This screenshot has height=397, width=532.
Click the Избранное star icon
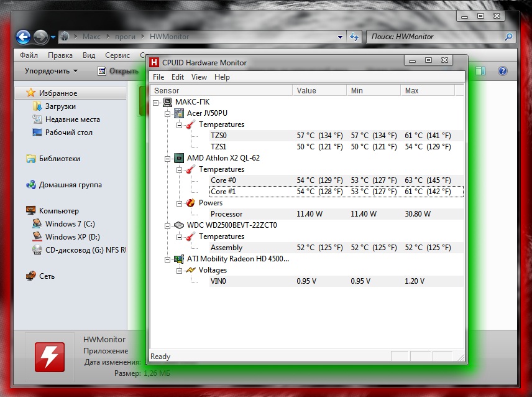click(31, 93)
